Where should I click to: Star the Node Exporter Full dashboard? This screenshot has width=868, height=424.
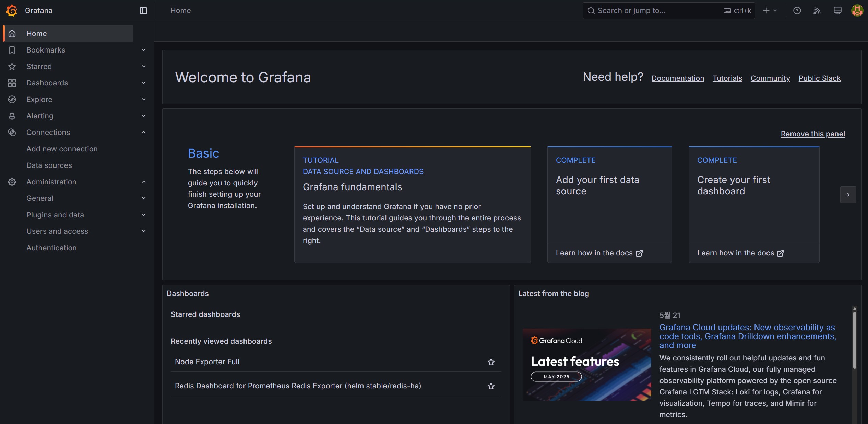(491, 362)
